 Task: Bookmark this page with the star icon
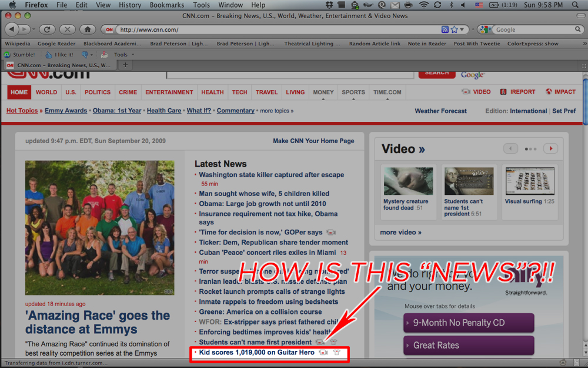(x=454, y=29)
